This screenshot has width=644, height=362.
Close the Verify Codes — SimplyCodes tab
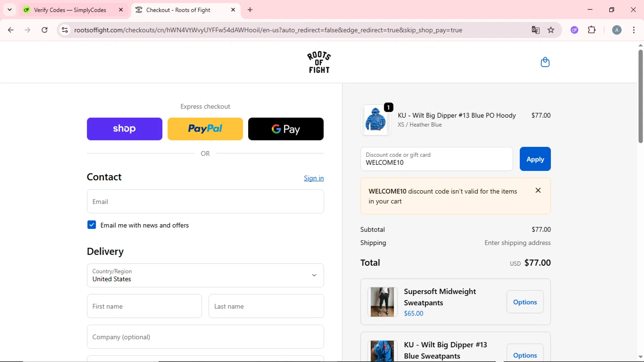coord(121,10)
